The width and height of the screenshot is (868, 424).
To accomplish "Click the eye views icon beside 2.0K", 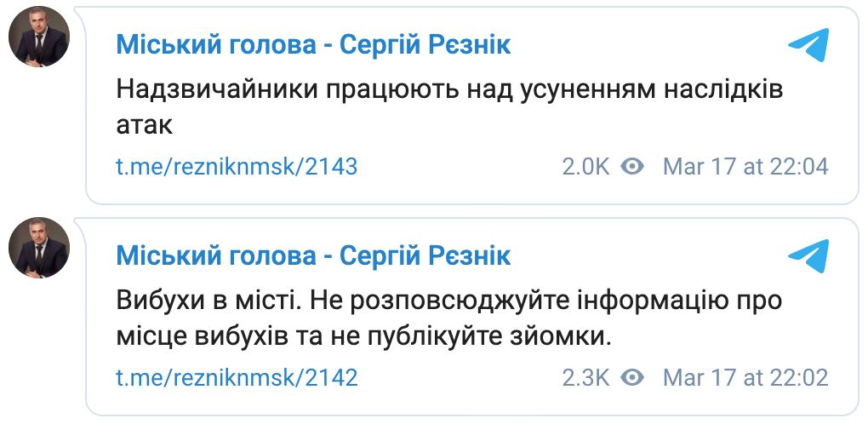I will tap(632, 166).
